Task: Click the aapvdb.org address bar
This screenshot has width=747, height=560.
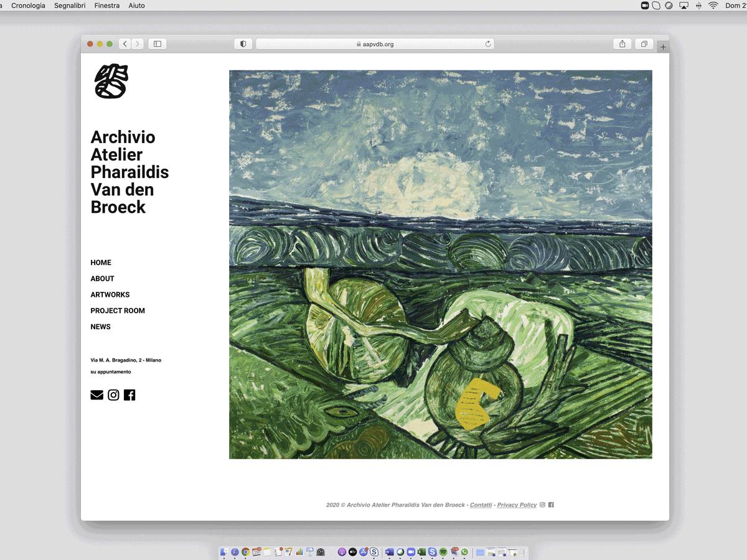Action: (x=375, y=44)
